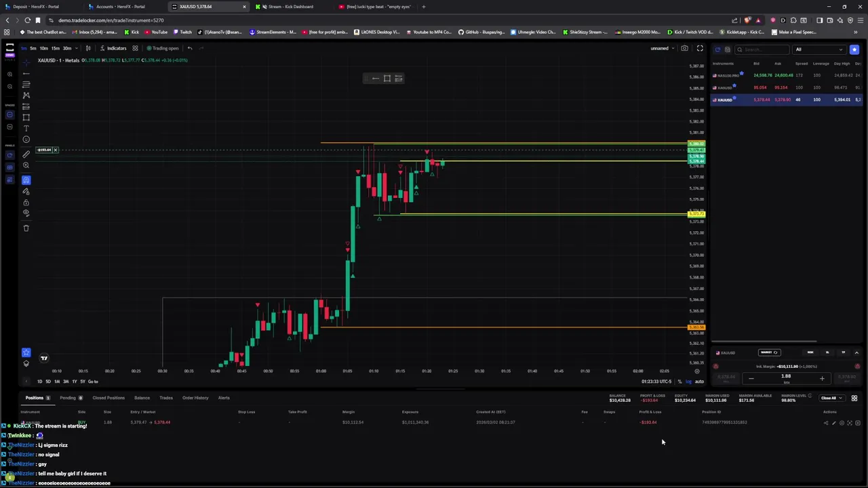The image size is (868, 488).
Task: Remove all drawings with trash icon
Action: [26, 228]
